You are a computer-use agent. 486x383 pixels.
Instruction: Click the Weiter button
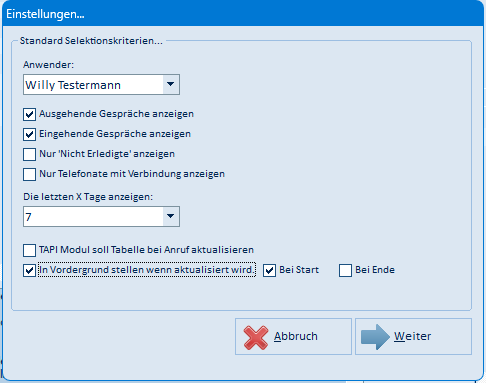point(413,336)
